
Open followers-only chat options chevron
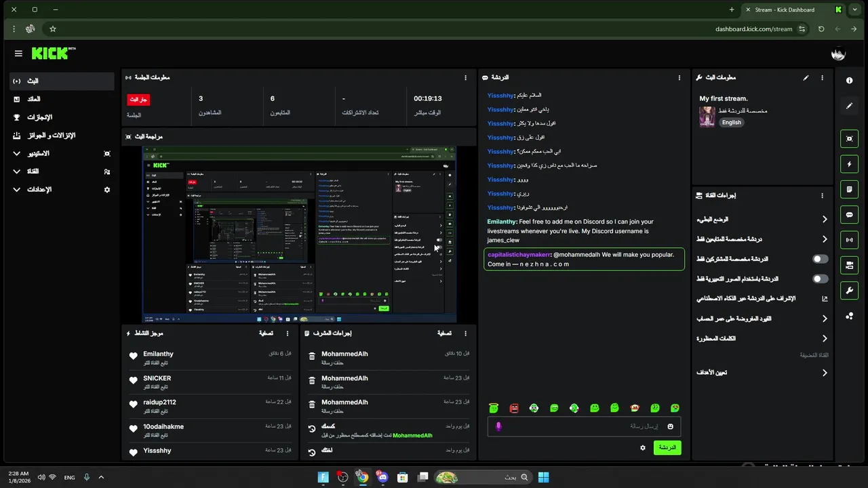pyautogui.click(x=825, y=239)
